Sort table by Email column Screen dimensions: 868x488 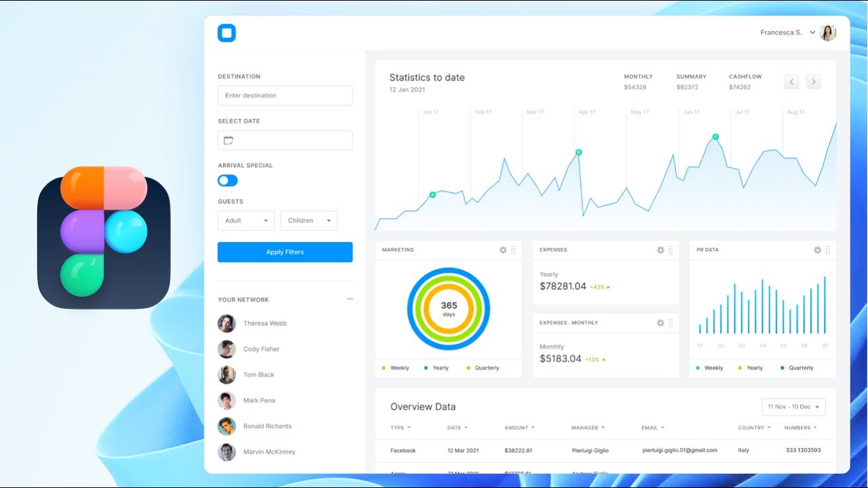pyautogui.click(x=653, y=428)
